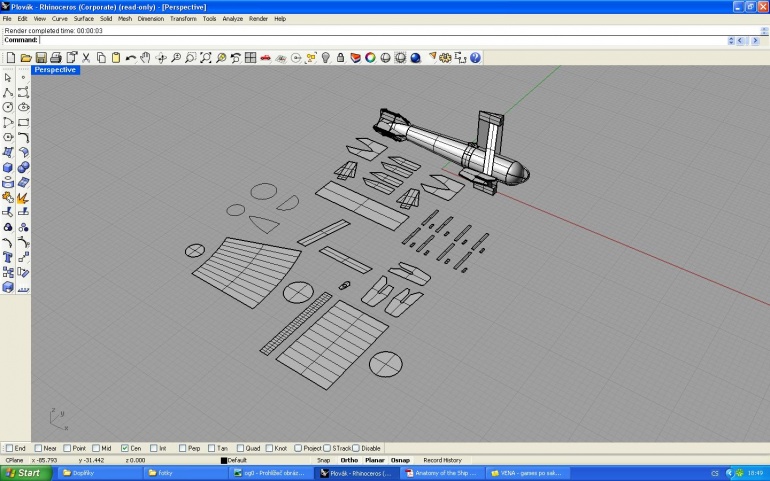Open the Curve menu

59,19
